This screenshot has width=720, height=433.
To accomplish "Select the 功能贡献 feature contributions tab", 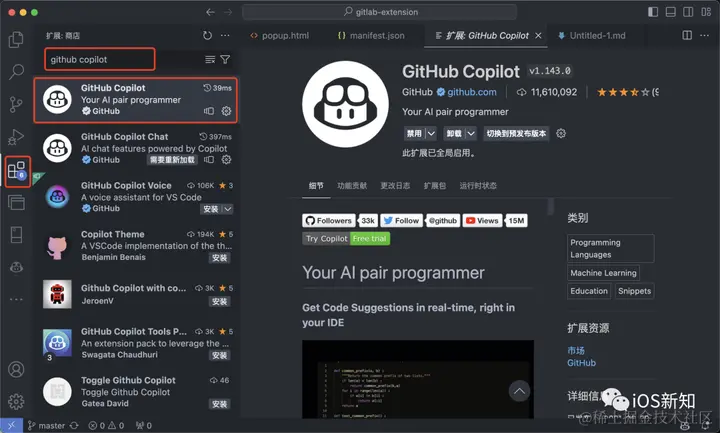I will click(x=352, y=186).
